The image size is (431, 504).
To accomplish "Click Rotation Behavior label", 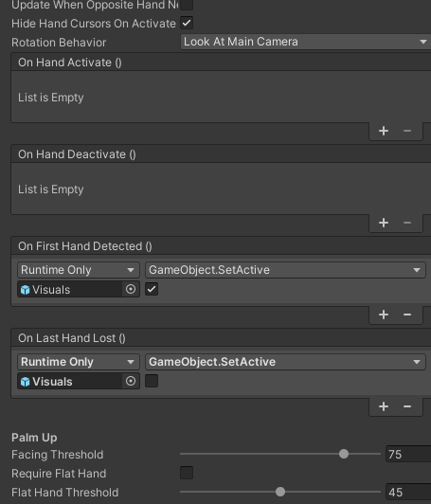I will coord(59,43).
